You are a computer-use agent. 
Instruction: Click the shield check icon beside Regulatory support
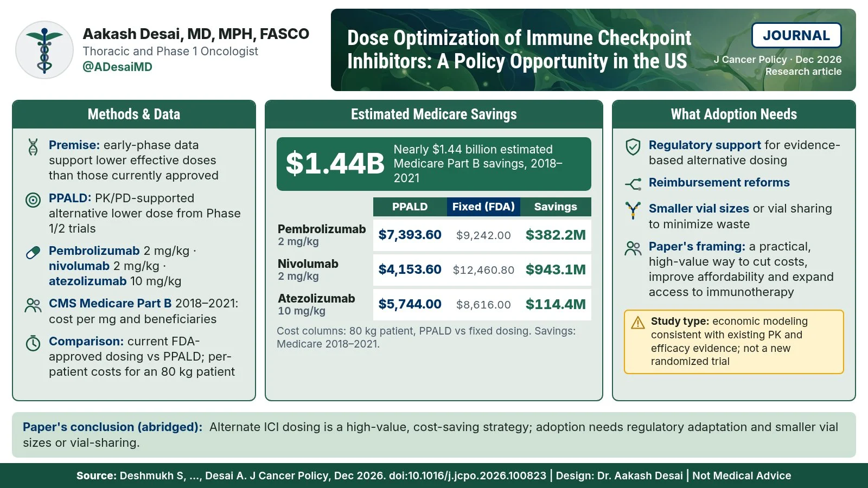(633, 147)
